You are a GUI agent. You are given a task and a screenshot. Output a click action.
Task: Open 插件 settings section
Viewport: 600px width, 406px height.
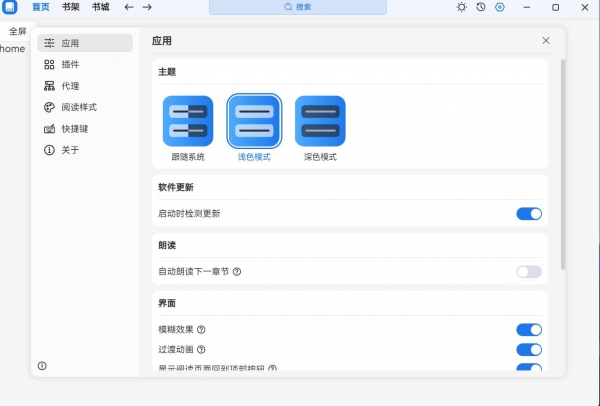pos(85,64)
